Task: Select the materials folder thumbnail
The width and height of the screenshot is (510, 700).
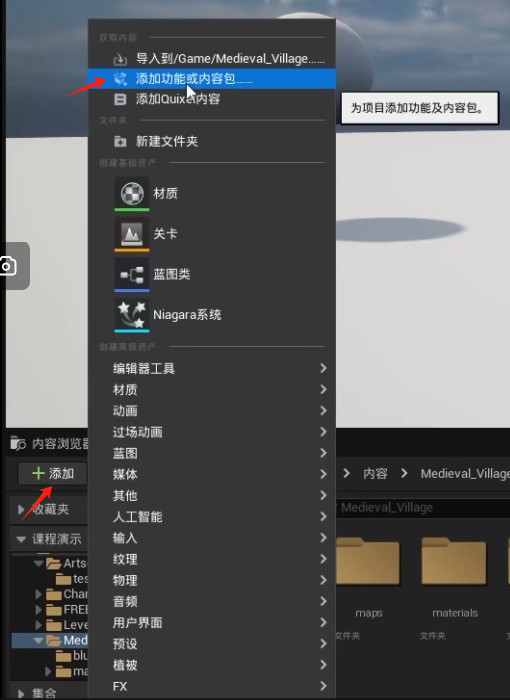Action: [x=454, y=562]
